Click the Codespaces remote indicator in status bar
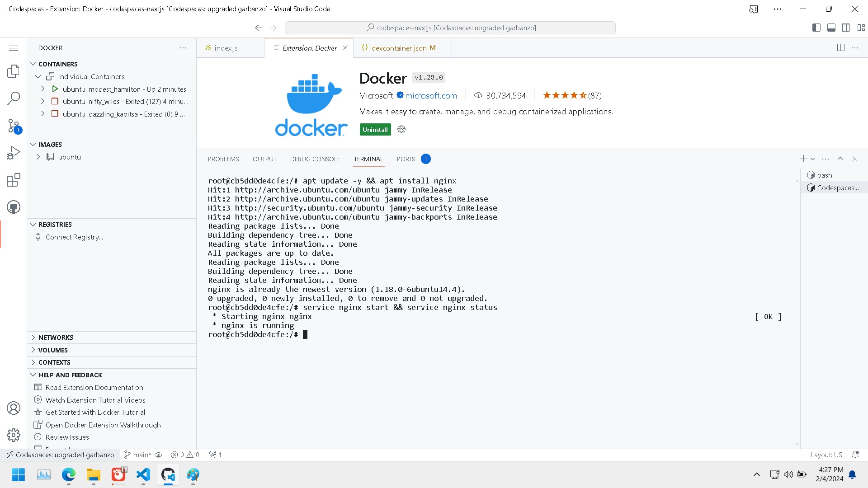The height and width of the screenshot is (488, 868). (x=60, y=455)
